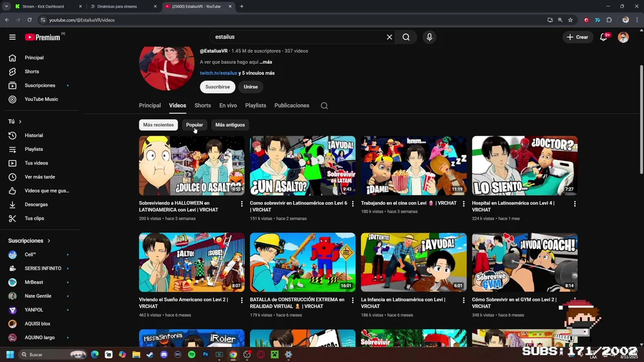Open options menu for Sueño Americano video

coord(242,300)
